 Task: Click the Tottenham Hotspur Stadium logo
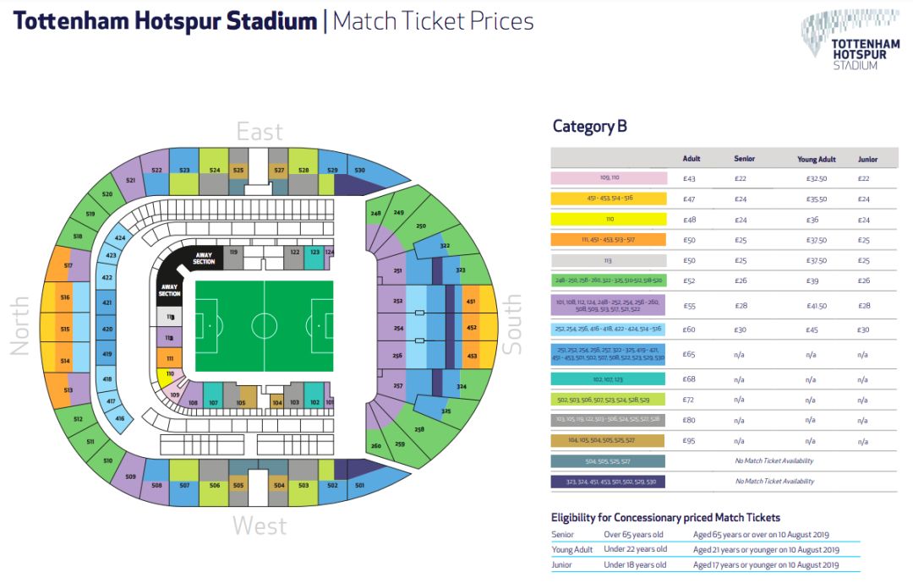pos(850,40)
